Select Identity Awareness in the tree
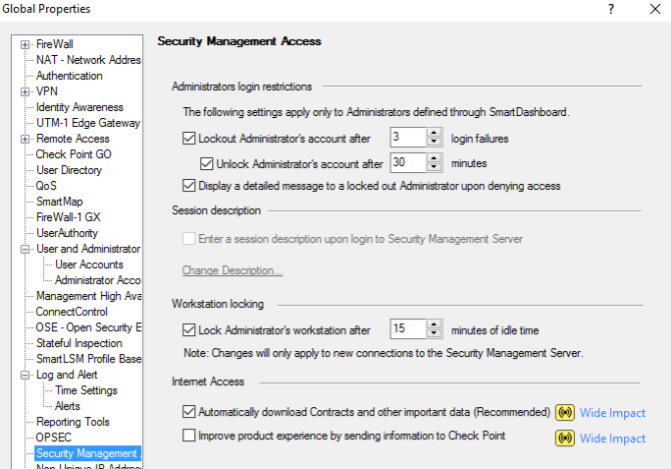Screen dimensions: 671x469 (x=79, y=107)
